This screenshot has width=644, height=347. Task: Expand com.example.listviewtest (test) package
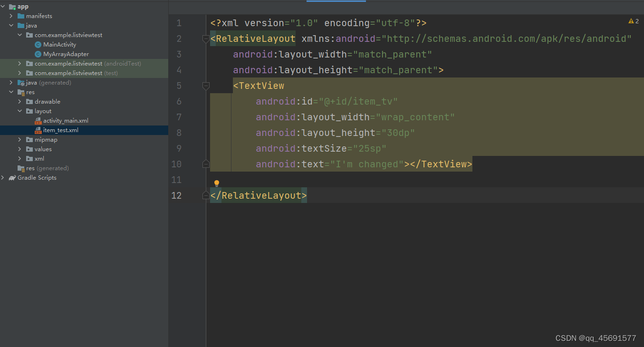(x=20, y=73)
